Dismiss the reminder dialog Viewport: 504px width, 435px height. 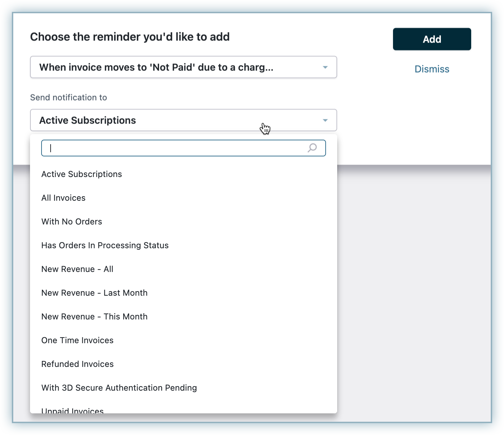432,69
